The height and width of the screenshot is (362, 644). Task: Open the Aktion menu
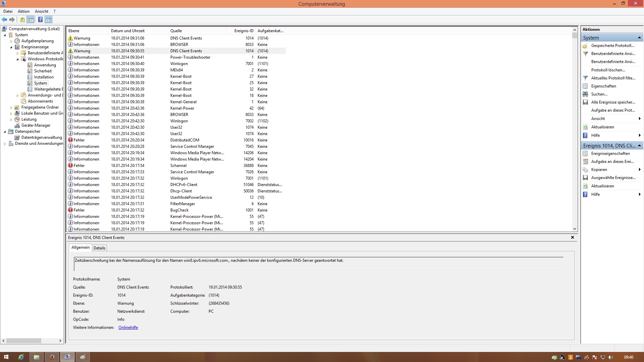[x=23, y=11]
